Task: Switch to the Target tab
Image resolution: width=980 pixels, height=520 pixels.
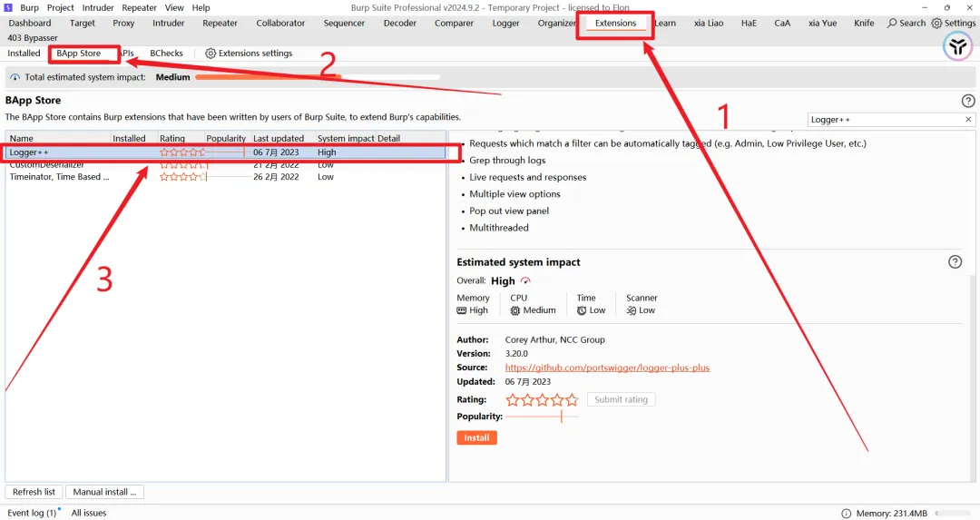Action: click(83, 23)
